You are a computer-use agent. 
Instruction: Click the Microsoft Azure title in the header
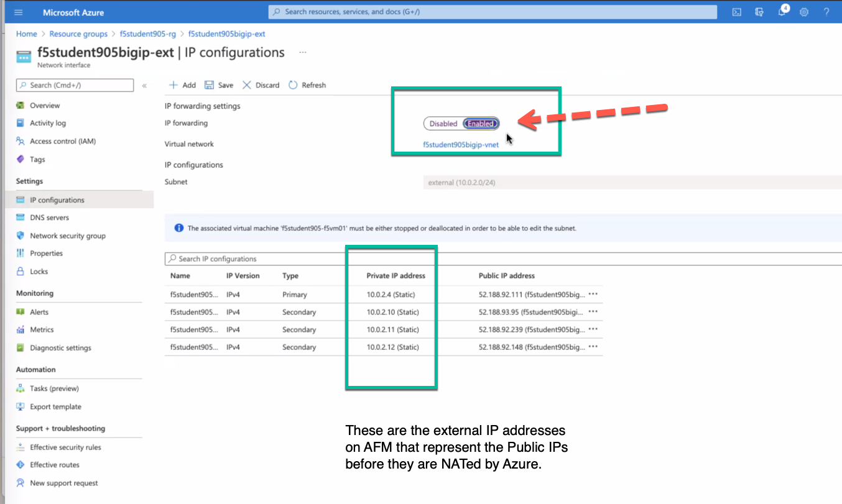(73, 12)
